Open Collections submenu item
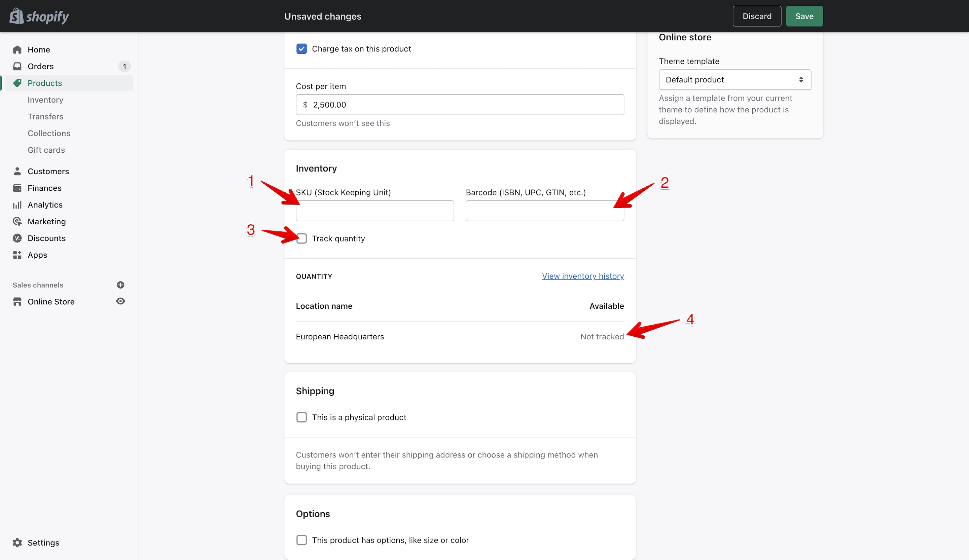969x560 pixels. (49, 133)
